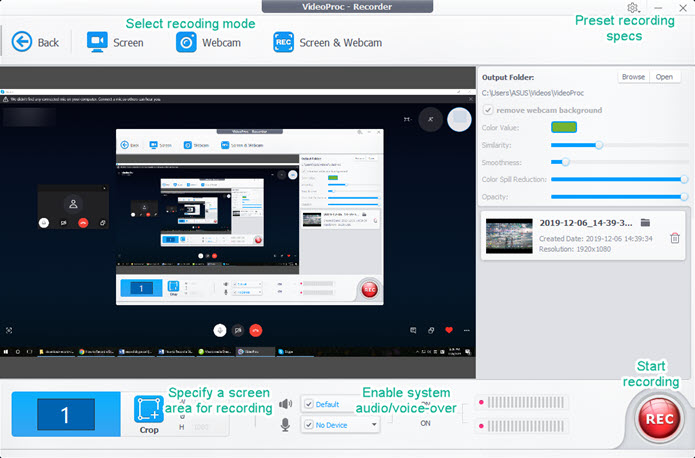Open the settings gear menu

point(633,8)
